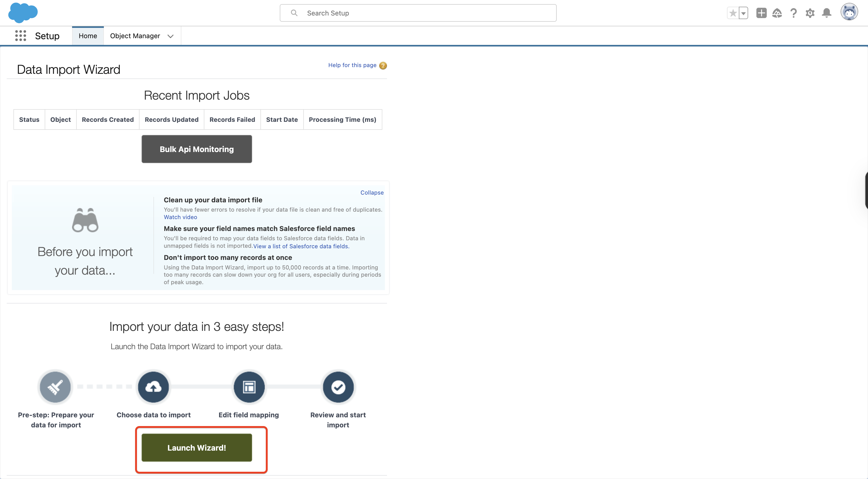Open the notifications bell

[x=827, y=13]
